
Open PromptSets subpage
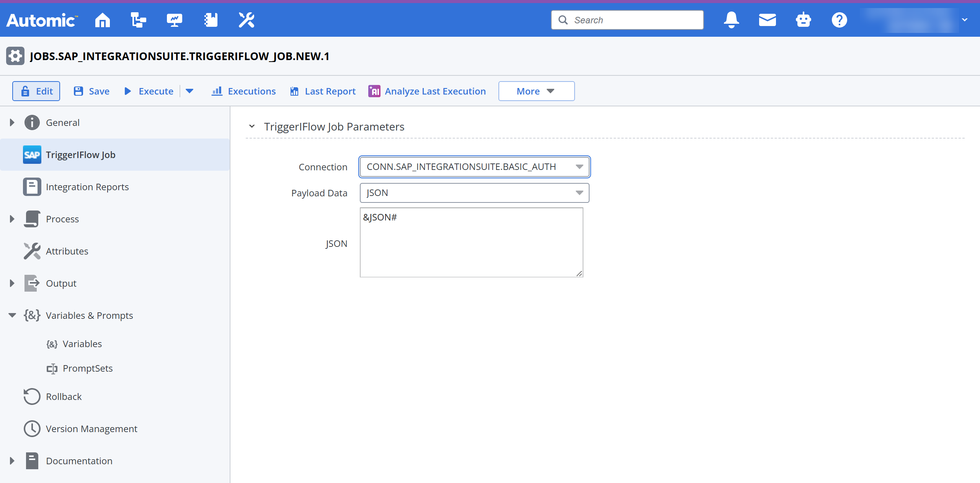click(88, 368)
